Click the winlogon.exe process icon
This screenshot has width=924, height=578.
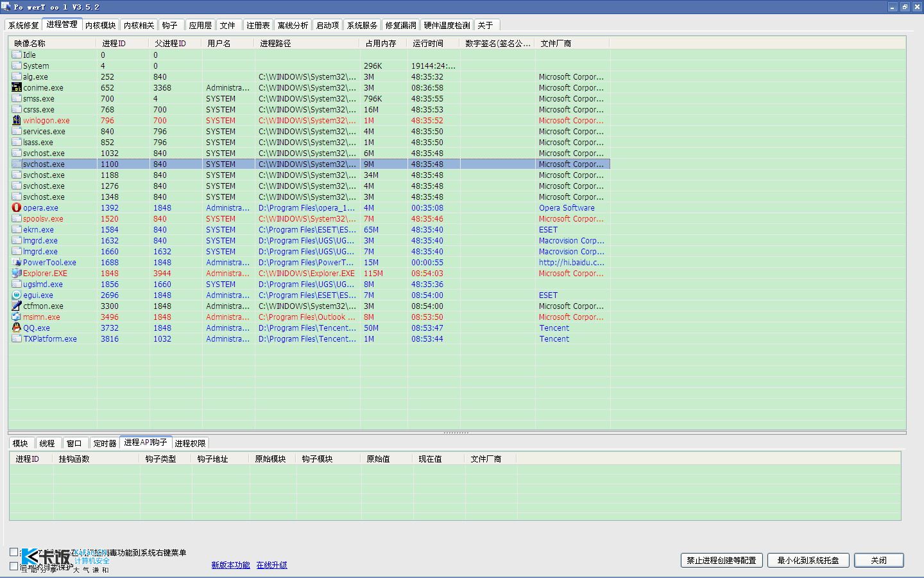point(17,120)
